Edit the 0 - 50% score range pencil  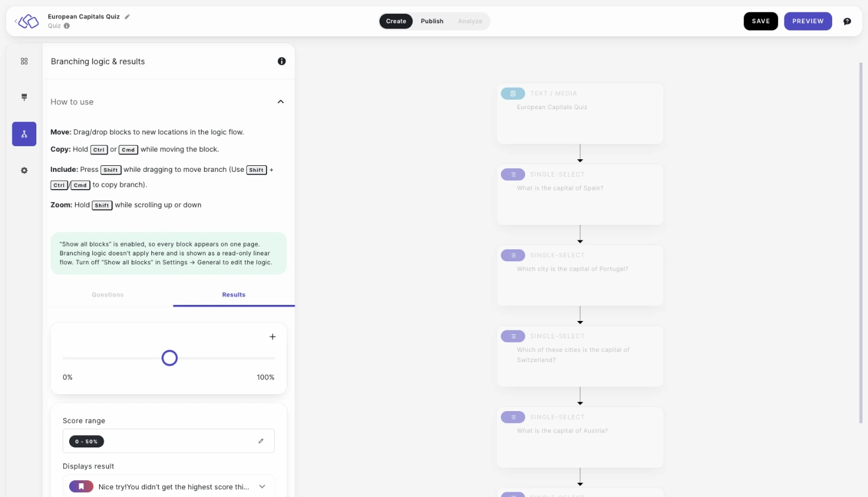pos(261,442)
